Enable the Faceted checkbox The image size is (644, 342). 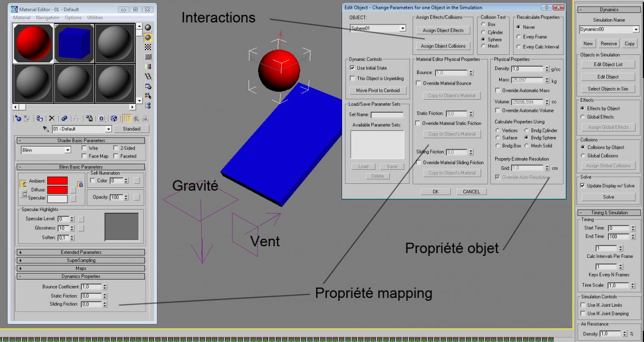pos(116,156)
